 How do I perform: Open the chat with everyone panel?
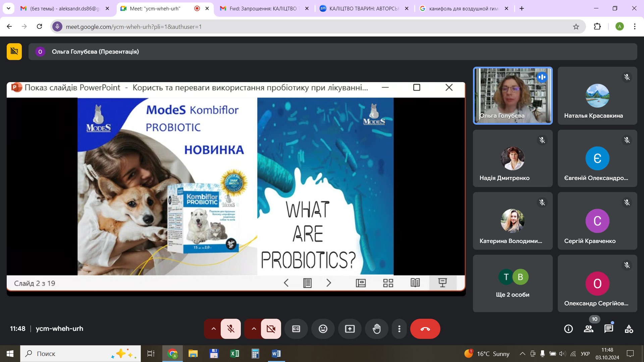pos(609,329)
